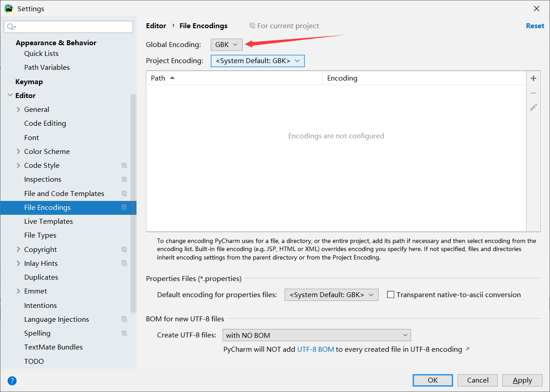Enable Transparent native-to-ascii conversion checkbox
The width and height of the screenshot is (550, 392).
tap(391, 294)
